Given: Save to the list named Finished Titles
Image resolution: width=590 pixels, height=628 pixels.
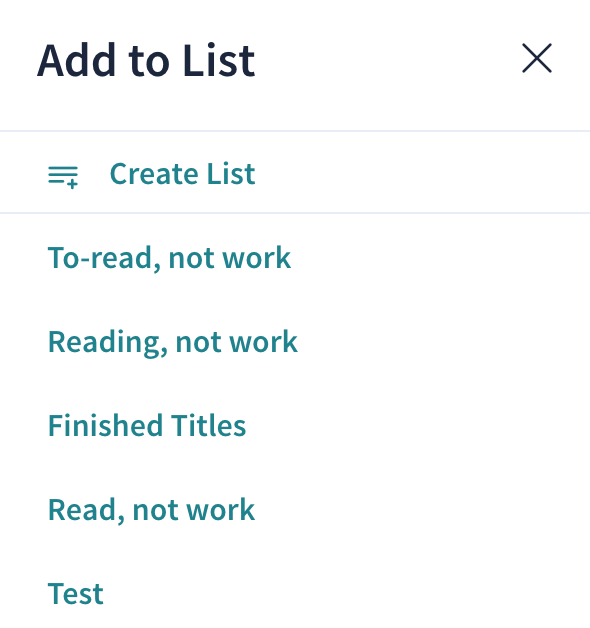Looking at the screenshot, I should click(x=147, y=425).
